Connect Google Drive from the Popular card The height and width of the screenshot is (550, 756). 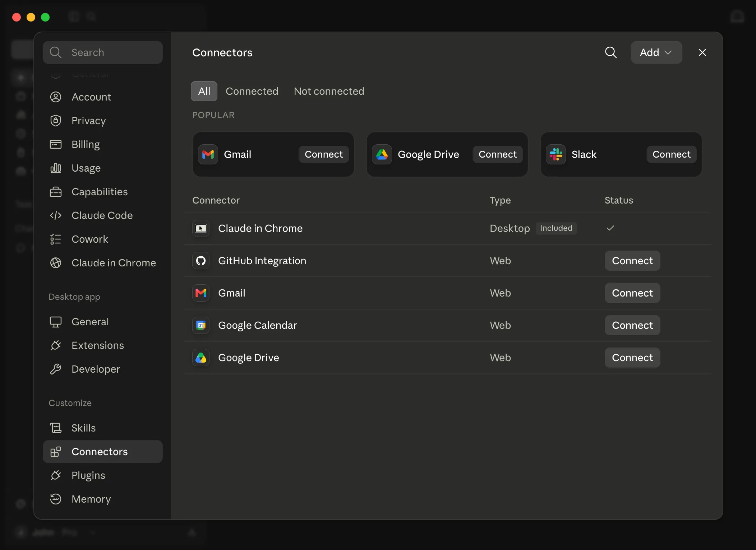coord(498,154)
